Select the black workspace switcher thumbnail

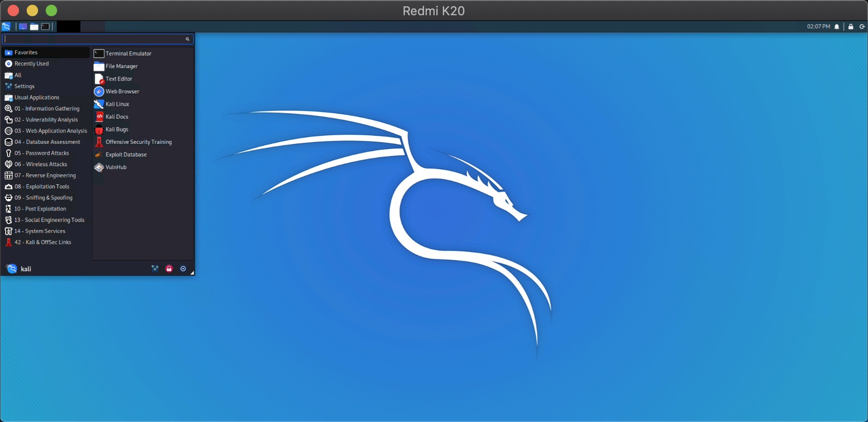(x=69, y=27)
